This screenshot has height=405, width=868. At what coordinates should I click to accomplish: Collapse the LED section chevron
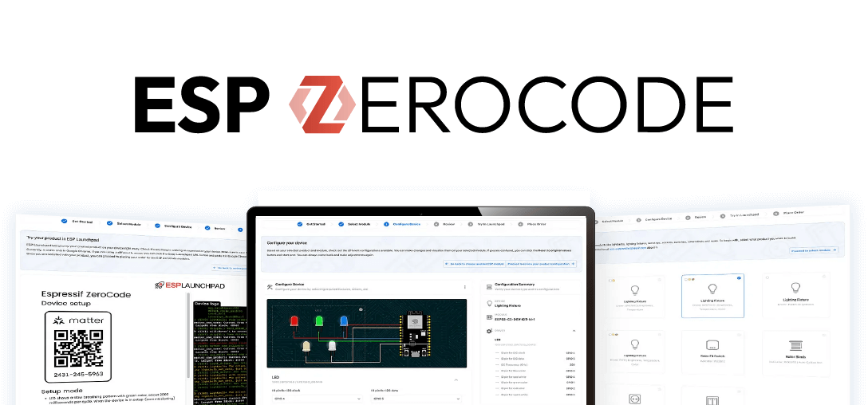[457, 380]
